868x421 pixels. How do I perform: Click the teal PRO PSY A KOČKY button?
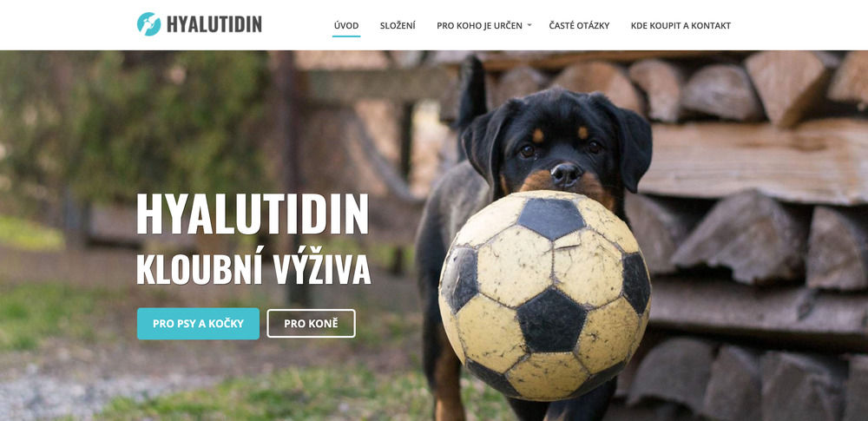[198, 324]
